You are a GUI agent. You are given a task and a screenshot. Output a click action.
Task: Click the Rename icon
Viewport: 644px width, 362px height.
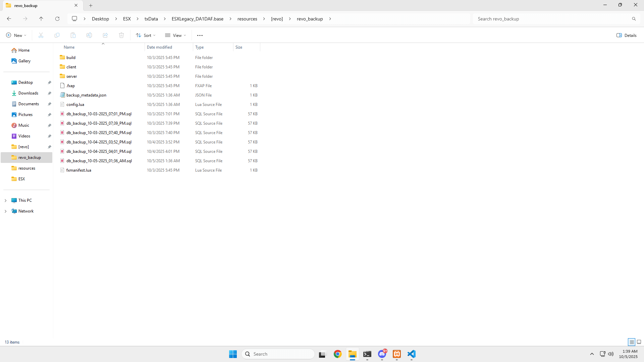click(89, 35)
